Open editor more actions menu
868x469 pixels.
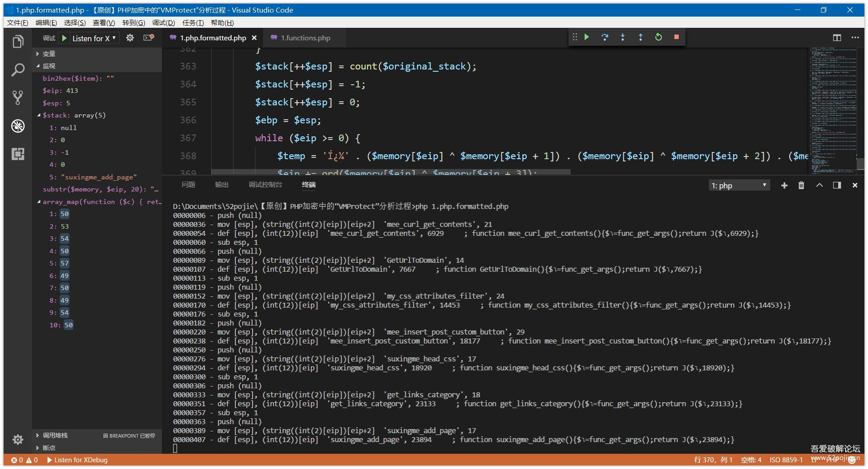pyautogui.click(x=855, y=38)
